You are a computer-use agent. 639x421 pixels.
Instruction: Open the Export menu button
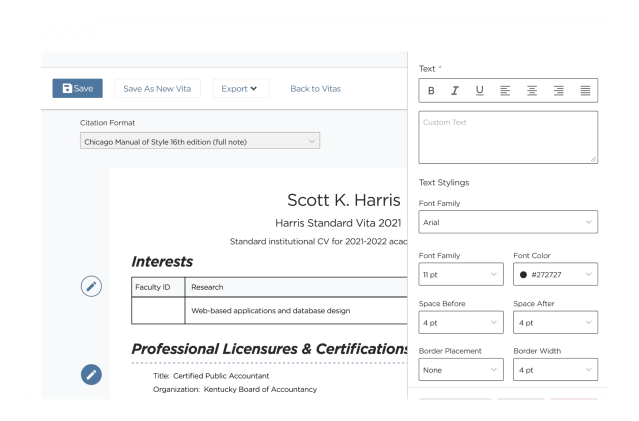[240, 89]
